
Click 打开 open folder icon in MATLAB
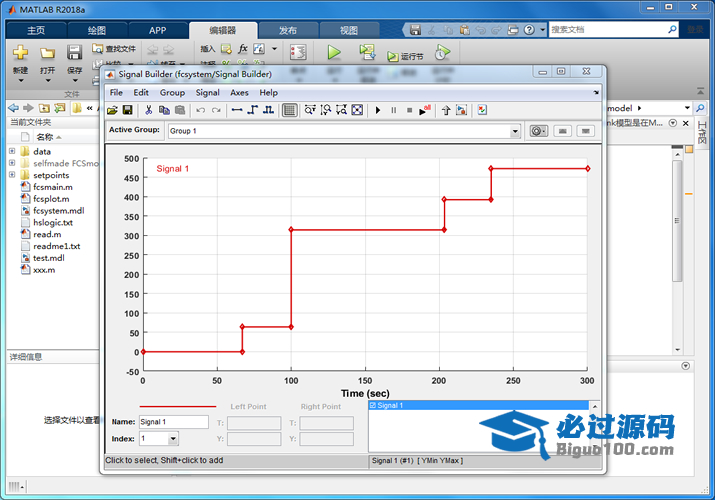[47, 53]
